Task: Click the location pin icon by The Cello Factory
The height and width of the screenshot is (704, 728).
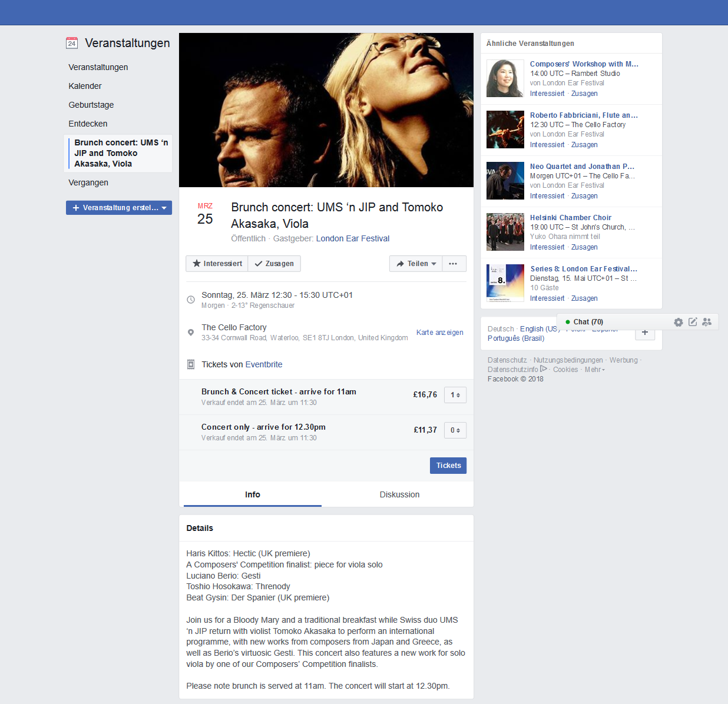Action: 191,333
